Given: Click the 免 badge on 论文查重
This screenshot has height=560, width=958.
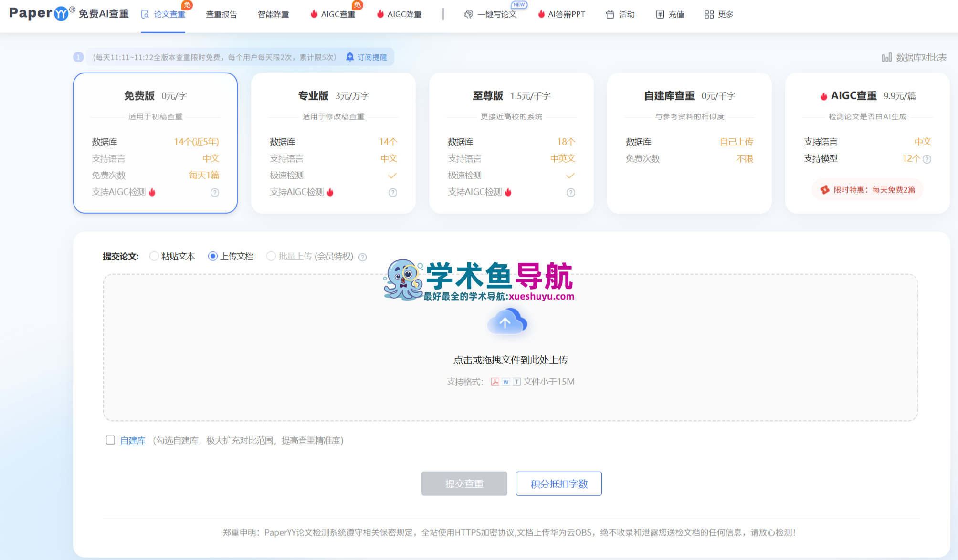Looking at the screenshot, I should 187,5.
